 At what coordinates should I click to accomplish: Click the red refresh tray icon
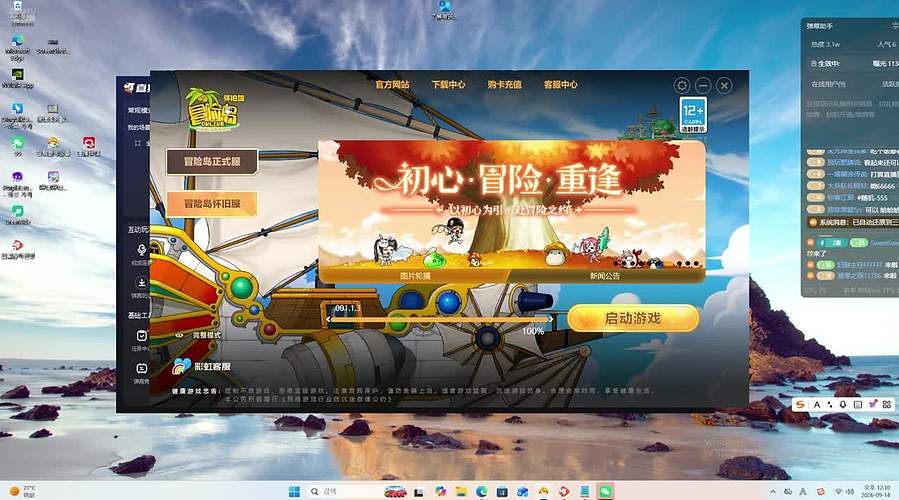tap(820, 492)
